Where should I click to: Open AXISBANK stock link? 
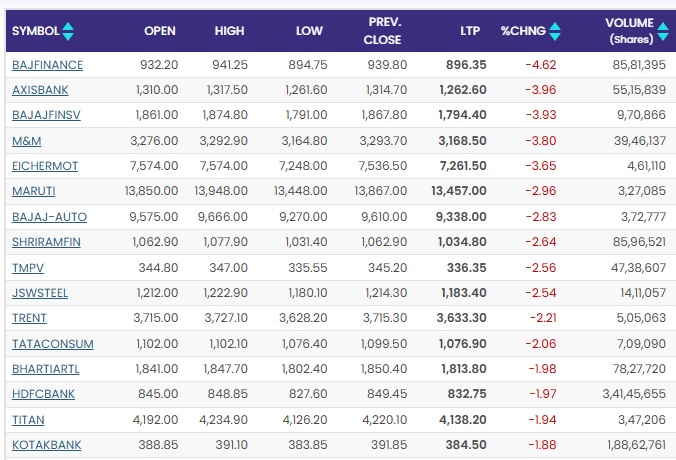(x=41, y=90)
